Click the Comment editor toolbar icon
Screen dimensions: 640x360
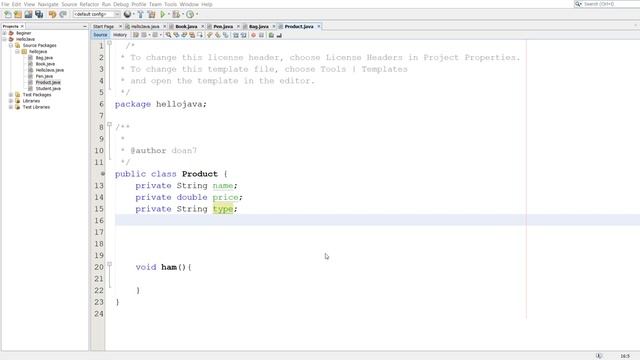[x=271, y=35]
